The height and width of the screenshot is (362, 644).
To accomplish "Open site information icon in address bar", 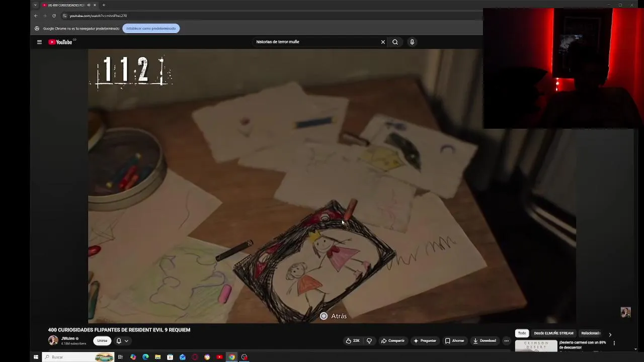I will pos(64,16).
